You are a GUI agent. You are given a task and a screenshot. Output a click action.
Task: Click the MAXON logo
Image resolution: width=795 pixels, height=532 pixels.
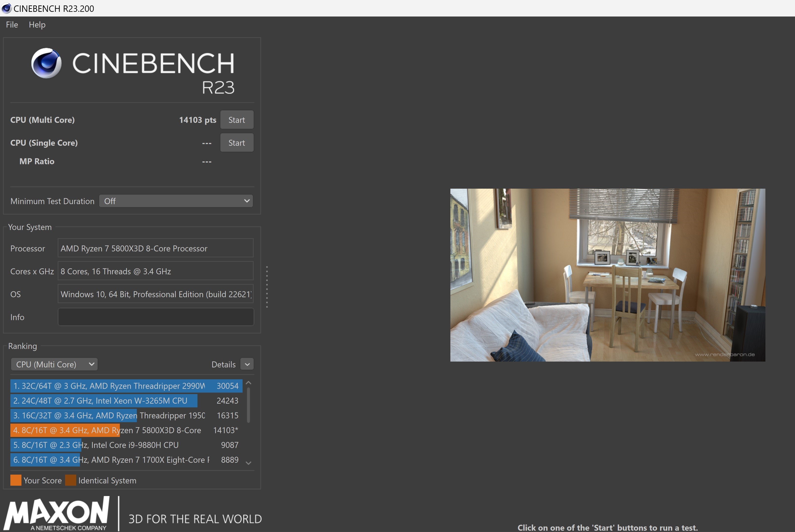point(57,513)
